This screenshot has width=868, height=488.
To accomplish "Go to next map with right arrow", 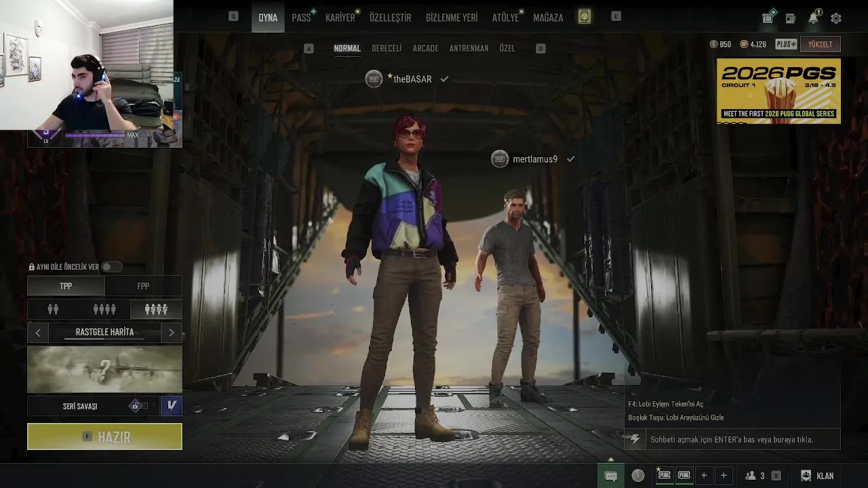I will (x=171, y=332).
